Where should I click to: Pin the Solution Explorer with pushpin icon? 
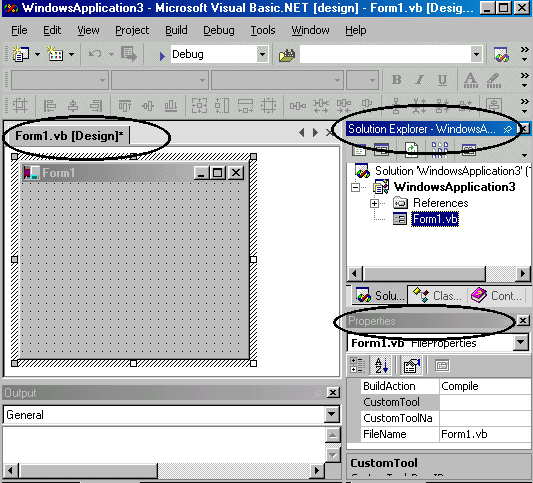pyautogui.click(x=508, y=129)
